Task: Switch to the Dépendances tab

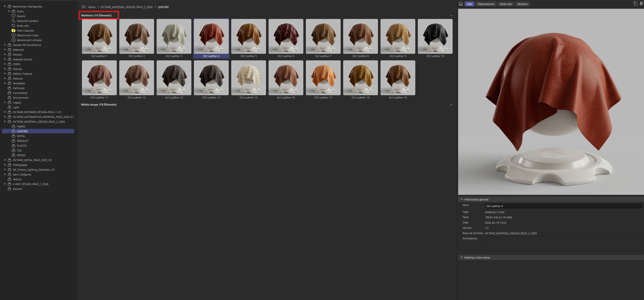Action: (486, 4)
